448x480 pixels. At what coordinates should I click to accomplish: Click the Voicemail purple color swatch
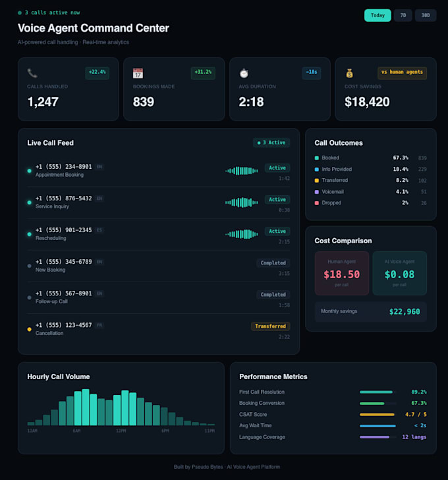tap(317, 192)
